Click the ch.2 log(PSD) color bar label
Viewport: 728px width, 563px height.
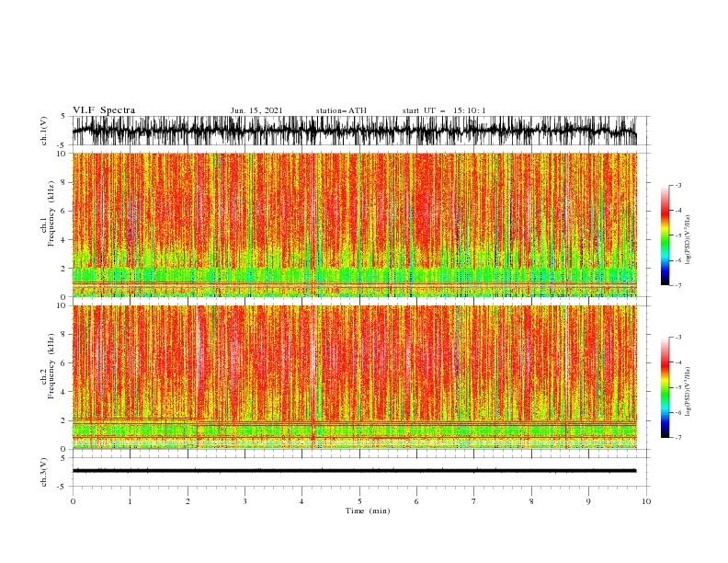pyautogui.click(x=688, y=392)
